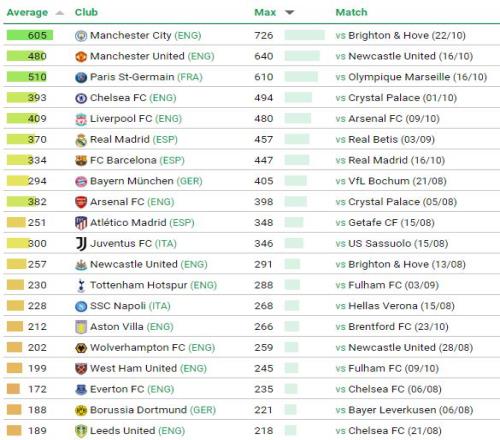Sort descending with the Max column arrow

(x=290, y=13)
